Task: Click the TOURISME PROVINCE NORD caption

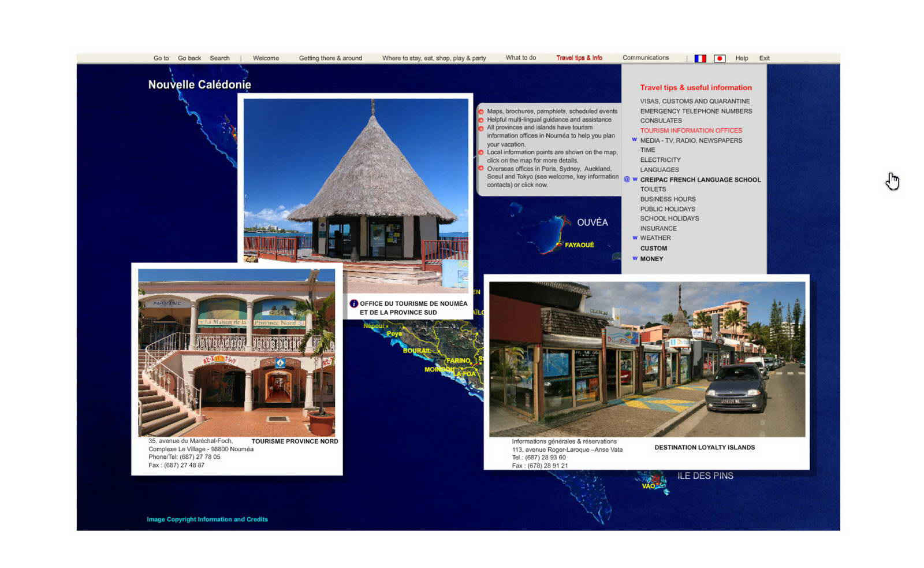Action: [295, 441]
